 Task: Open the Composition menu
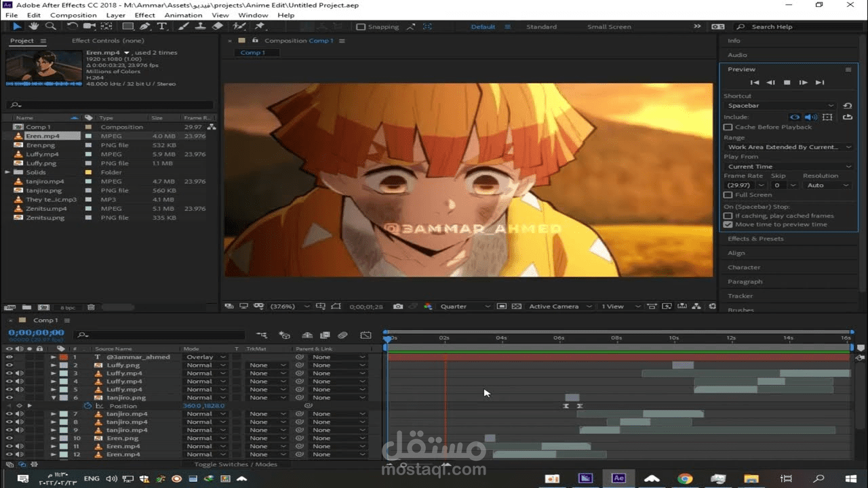(x=73, y=15)
